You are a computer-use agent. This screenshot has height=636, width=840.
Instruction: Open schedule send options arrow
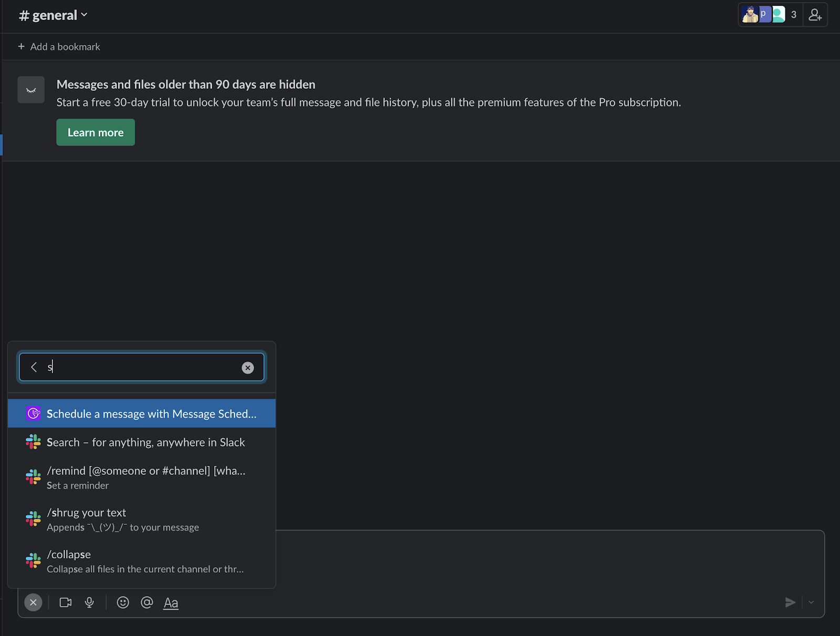(x=811, y=602)
